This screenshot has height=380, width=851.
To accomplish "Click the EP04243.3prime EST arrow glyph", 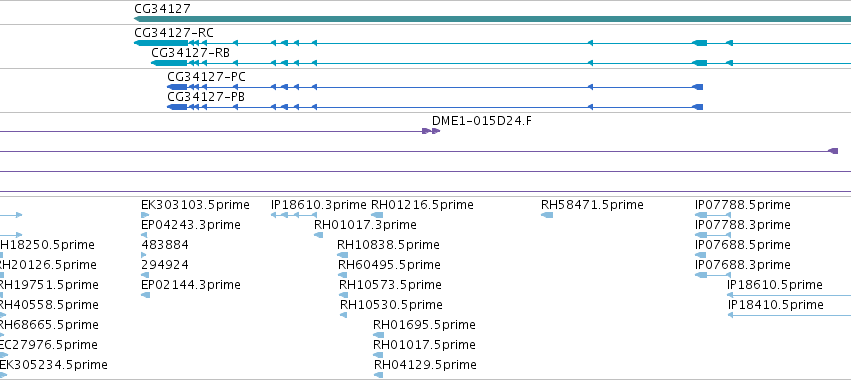I will (144, 235).
